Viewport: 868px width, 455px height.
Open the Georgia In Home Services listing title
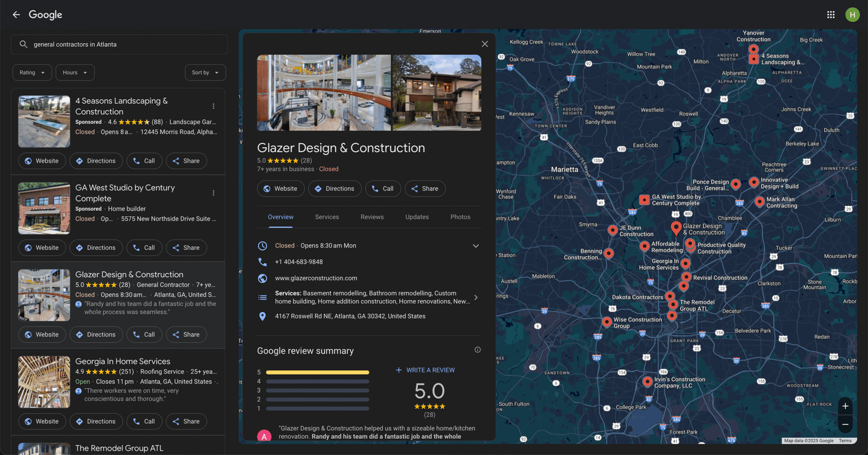pyautogui.click(x=123, y=362)
